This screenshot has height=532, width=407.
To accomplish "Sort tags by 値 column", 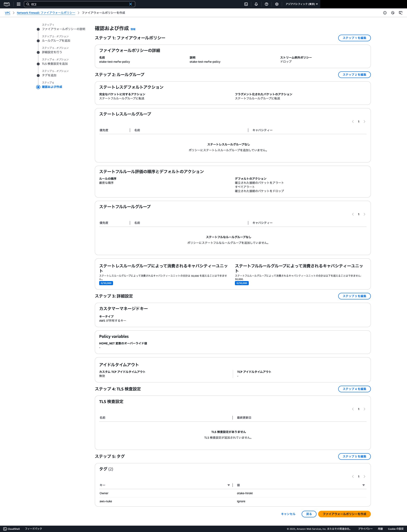I will [363, 485].
